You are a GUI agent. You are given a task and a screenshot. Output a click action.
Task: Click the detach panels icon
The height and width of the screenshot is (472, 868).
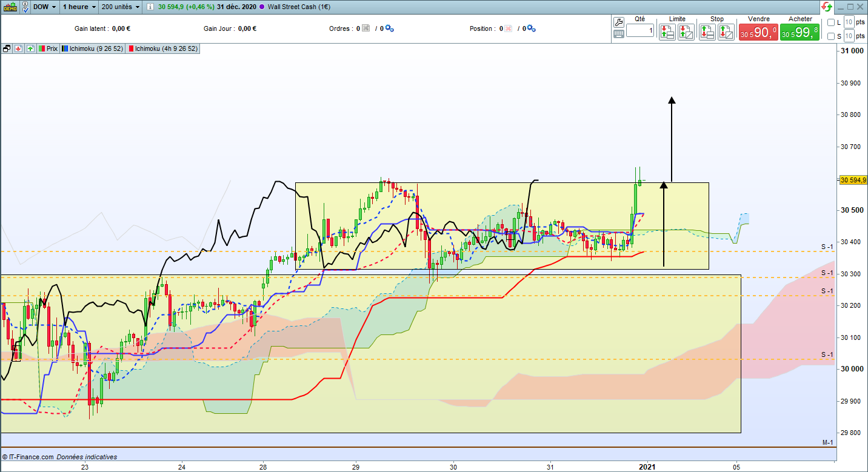click(x=7, y=48)
